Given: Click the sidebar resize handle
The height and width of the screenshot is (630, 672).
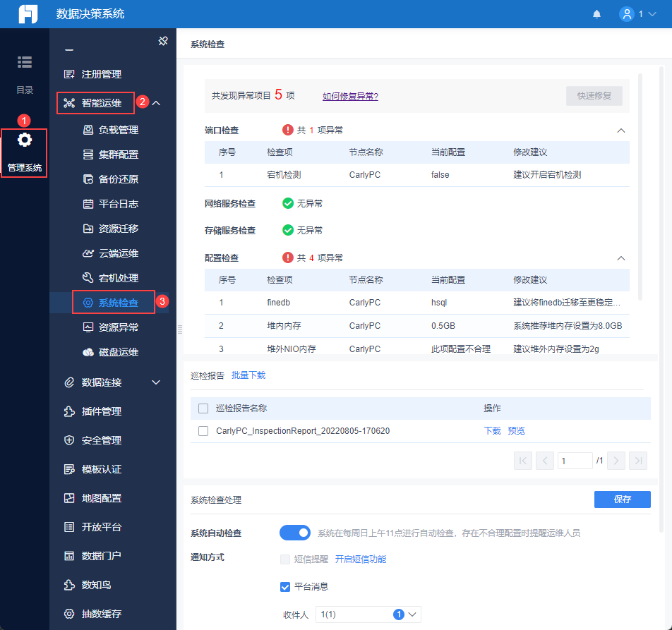Looking at the screenshot, I should point(180,329).
